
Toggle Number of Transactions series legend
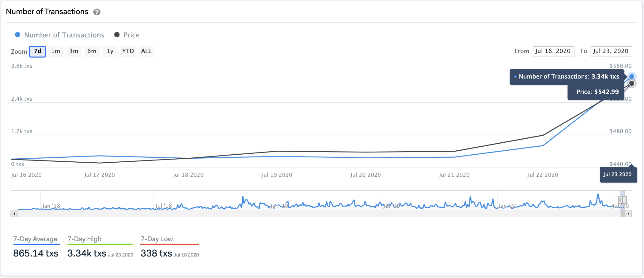[x=60, y=35]
